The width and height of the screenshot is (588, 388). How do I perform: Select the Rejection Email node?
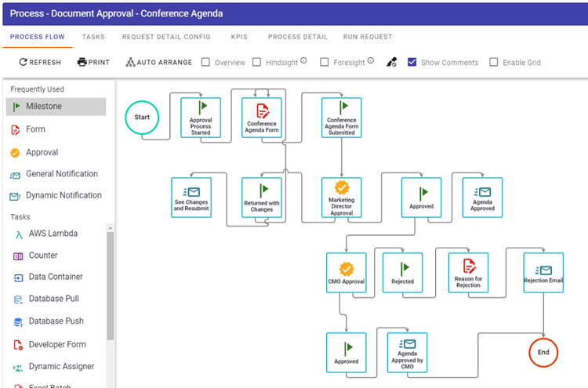coord(543,272)
